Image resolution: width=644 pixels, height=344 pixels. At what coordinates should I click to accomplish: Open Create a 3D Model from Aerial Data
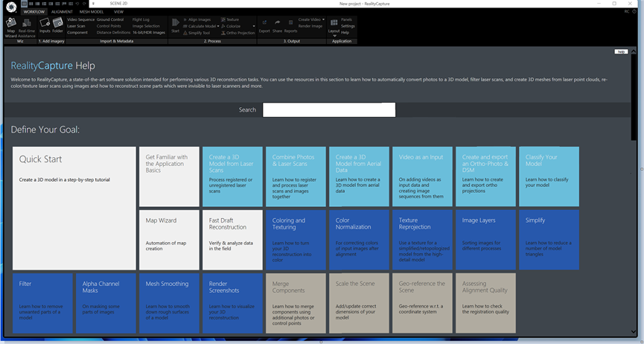[x=359, y=176]
